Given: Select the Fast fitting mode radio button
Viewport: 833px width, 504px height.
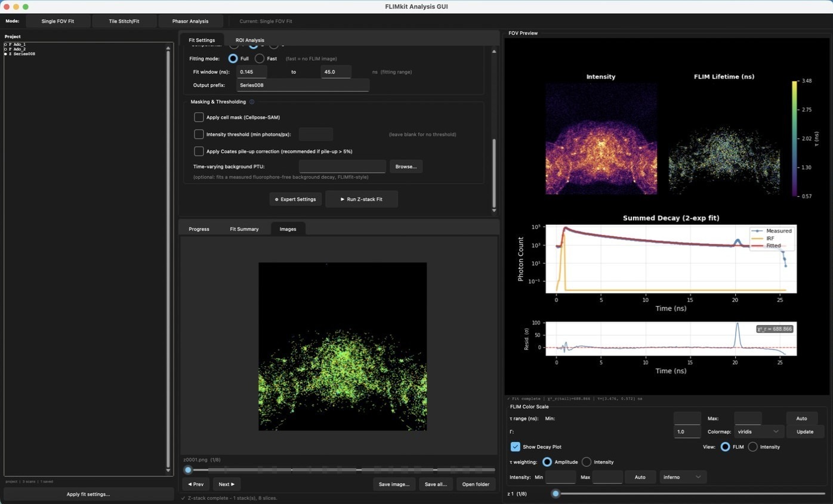Looking at the screenshot, I should click(260, 58).
